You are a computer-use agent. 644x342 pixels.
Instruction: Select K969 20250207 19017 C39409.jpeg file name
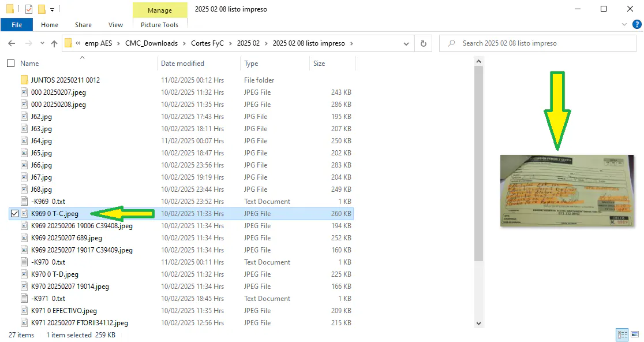click(x=82, y=250)
